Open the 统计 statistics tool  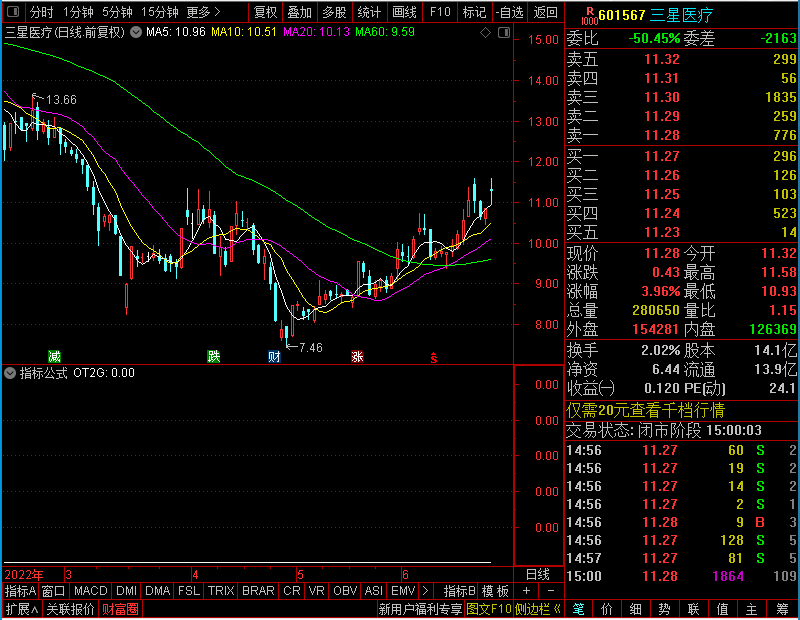coord(369,12)
